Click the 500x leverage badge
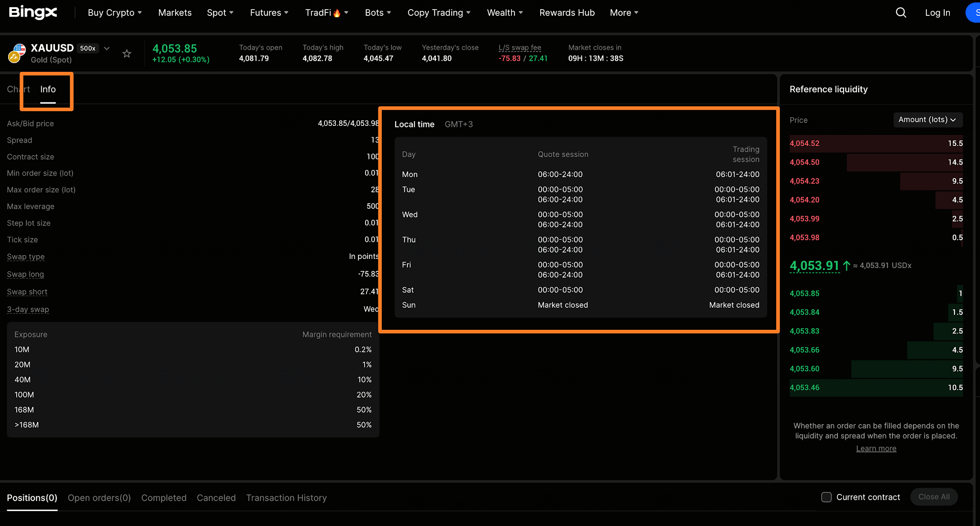The image size is (980, 526). point(88,48)
